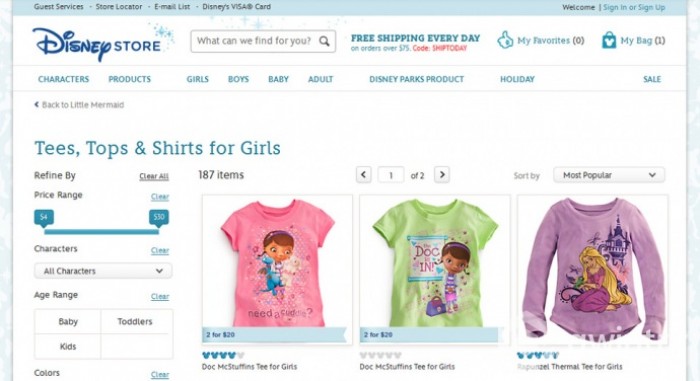Expand the All Characters dropdown
Image resolution: width=700 pixels, height=381 pixels.
tap(103, 271)
